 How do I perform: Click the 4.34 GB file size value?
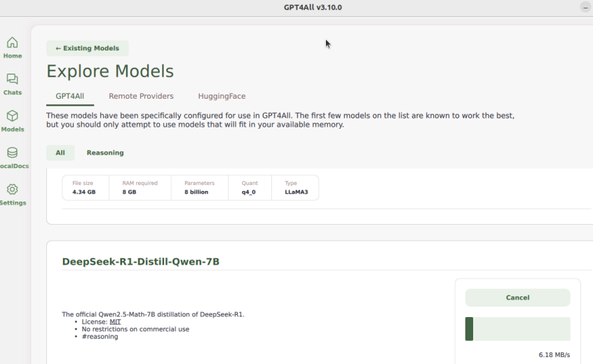[84, 192]
